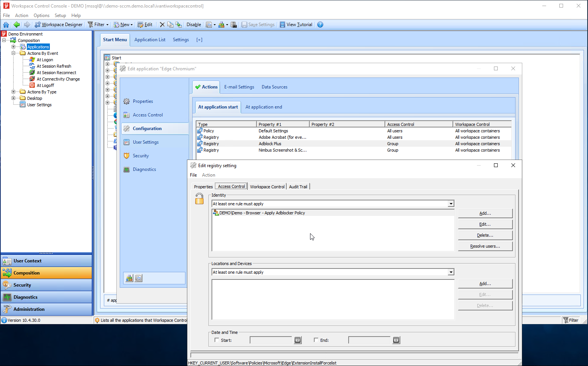This screenshot has width=588, height=366.
Task: Click the Security shield icon in sidebar
Action: click(127, 156)
